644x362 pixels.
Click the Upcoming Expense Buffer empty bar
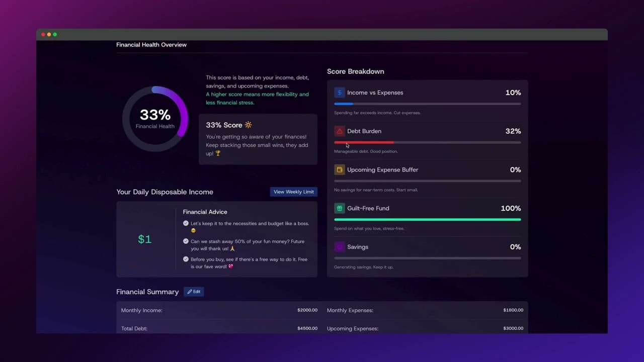428,181
